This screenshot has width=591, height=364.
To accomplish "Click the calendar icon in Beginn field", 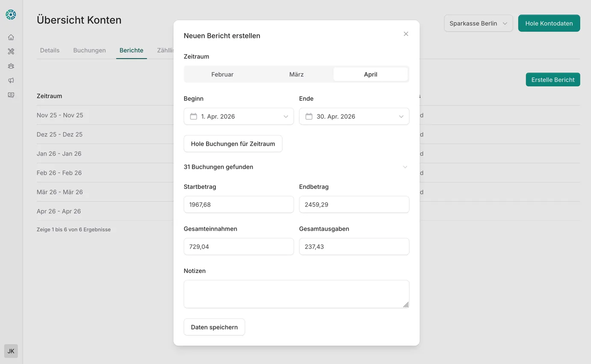I will [x=194, y=116].
